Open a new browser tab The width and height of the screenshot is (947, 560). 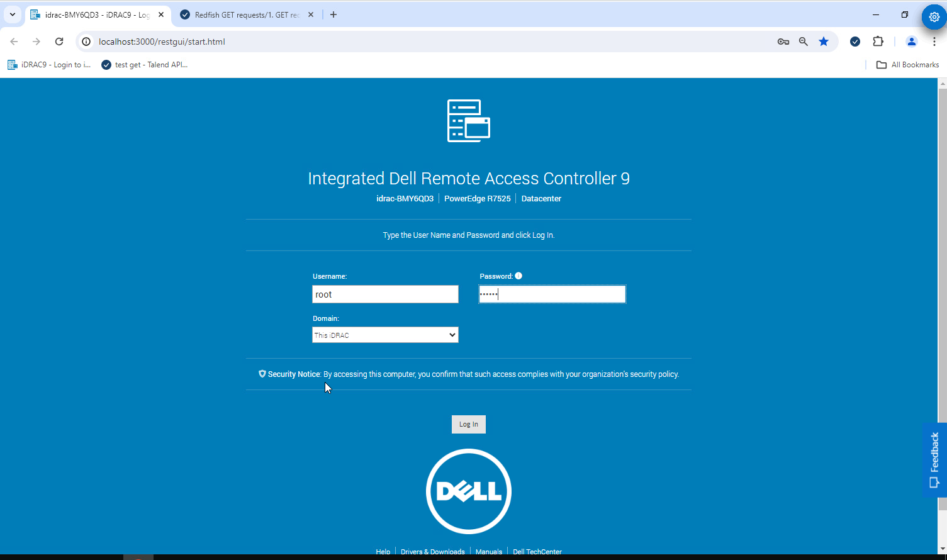333,14
